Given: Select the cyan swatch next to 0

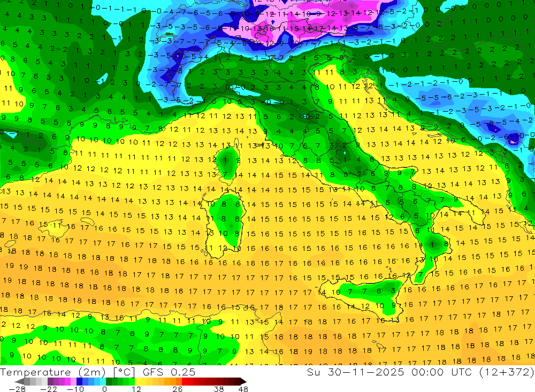Looking at the screenshot, I should pyautogui.click(x=103, y=382).
